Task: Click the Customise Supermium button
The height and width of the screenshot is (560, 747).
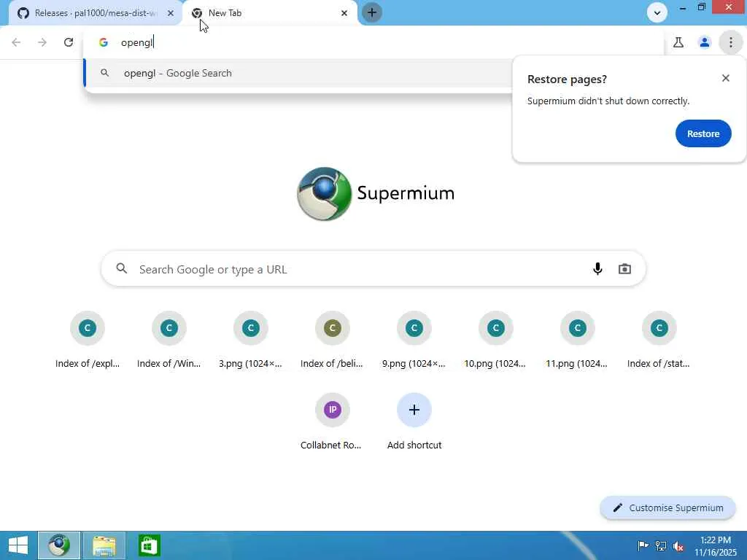Action: (668, 507)
